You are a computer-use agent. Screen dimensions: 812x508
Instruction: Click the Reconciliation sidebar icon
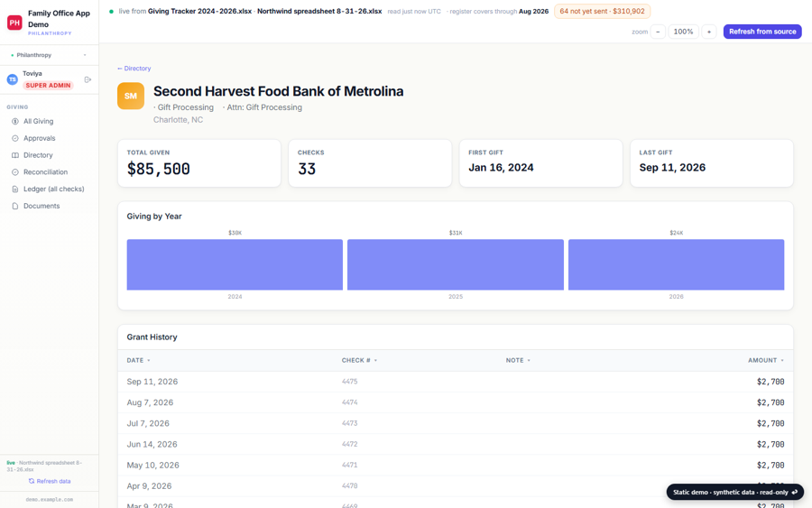pos(15,172)
